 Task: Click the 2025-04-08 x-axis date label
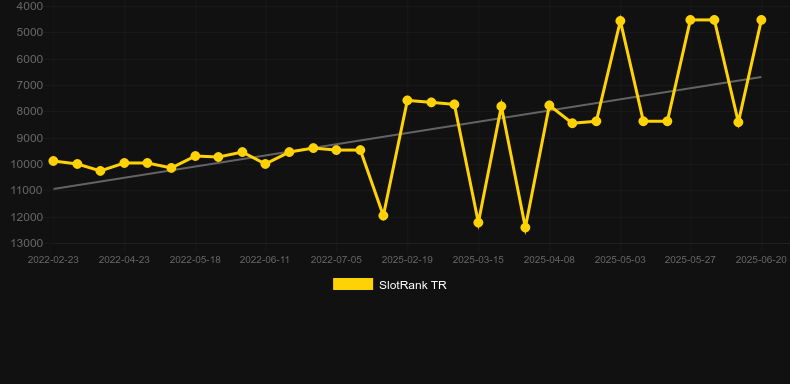pyautogui.click(x=549, y=260)
